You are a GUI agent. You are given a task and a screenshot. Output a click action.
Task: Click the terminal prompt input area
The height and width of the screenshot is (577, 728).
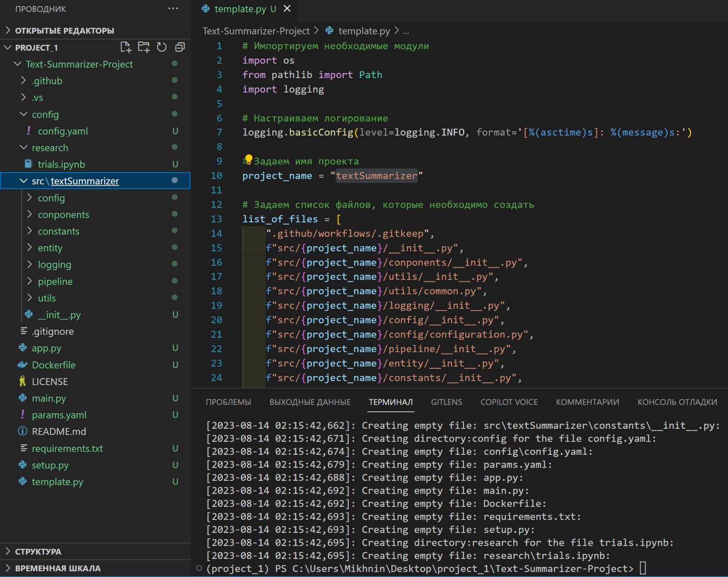(643, 568)
